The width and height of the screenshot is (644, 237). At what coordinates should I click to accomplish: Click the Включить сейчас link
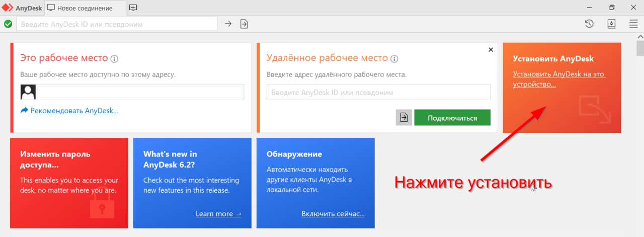click(333, 214)
